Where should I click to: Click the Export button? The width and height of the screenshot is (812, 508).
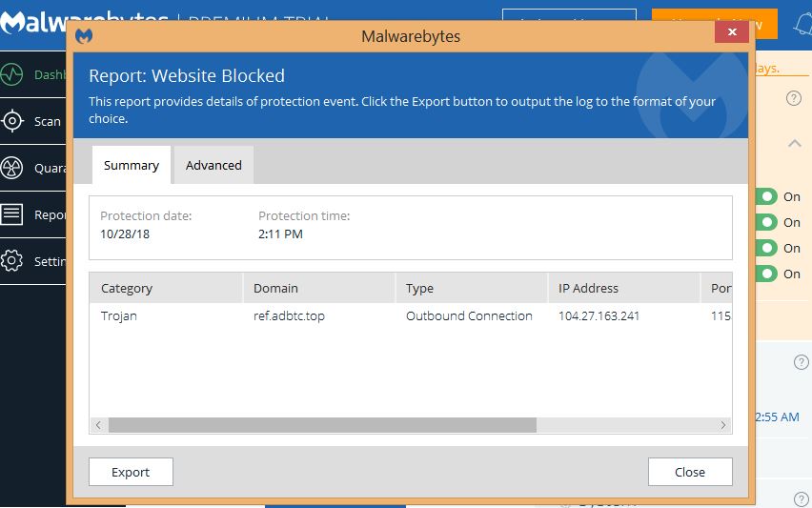131,472
